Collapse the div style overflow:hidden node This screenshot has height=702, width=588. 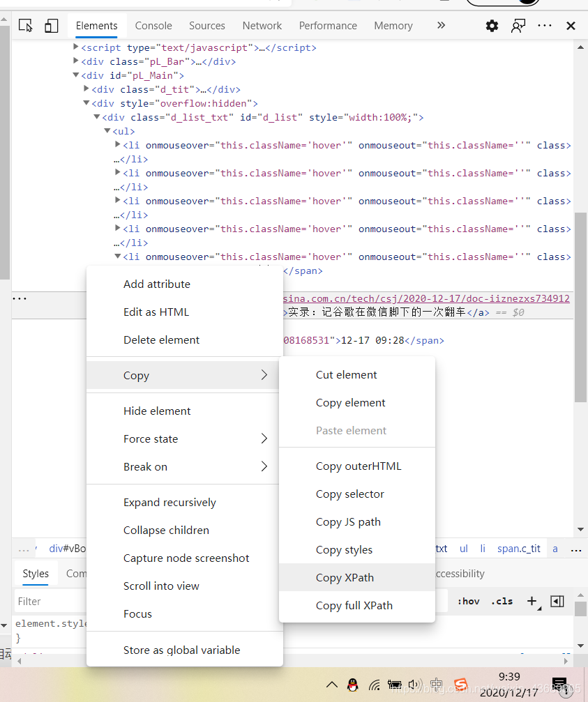(x=86, y=103)
